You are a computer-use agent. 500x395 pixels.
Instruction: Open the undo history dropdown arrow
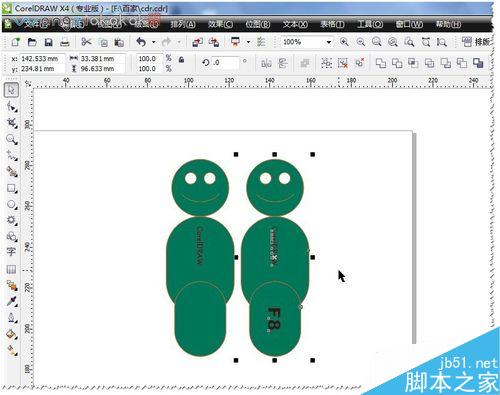[x=153, y=42]
